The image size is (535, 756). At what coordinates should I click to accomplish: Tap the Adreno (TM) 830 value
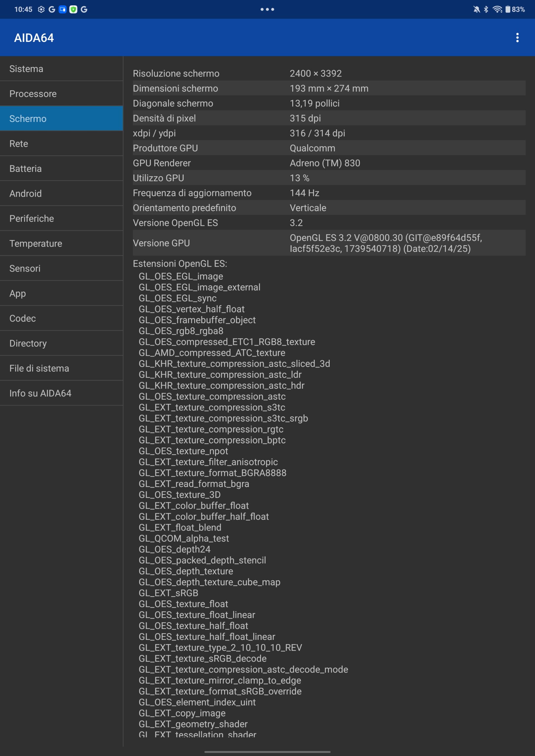coord(325,163)
